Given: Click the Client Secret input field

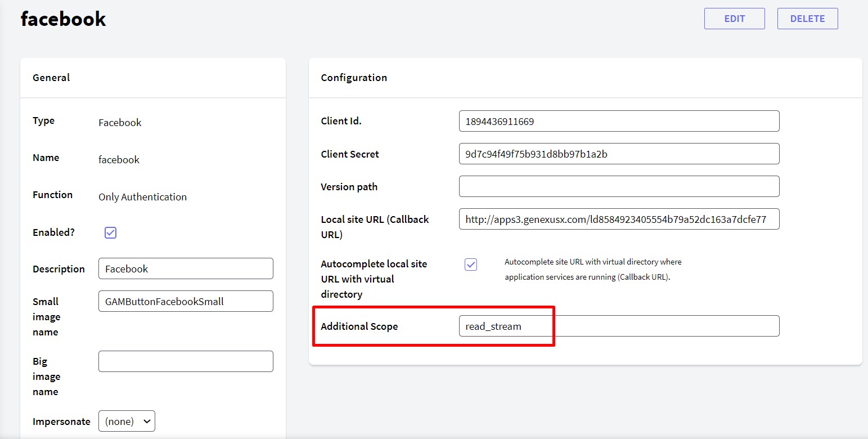Looking at the screenshot, I should tap(619, 154).
